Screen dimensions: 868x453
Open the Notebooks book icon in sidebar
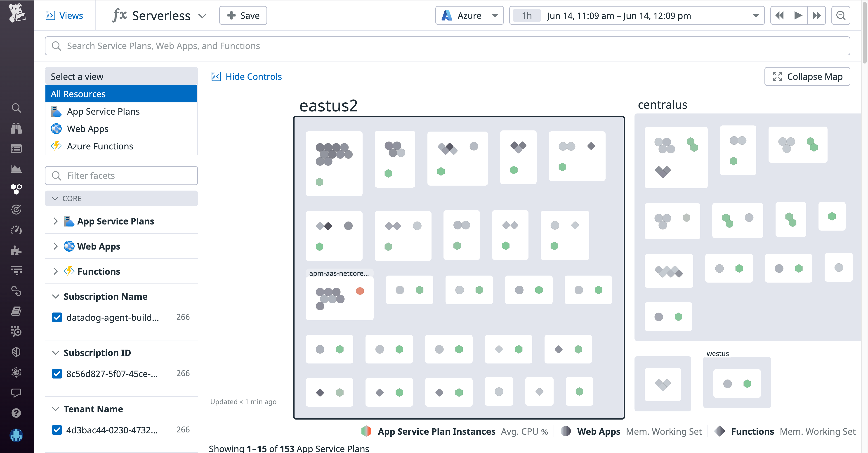[x=16, y=311]
